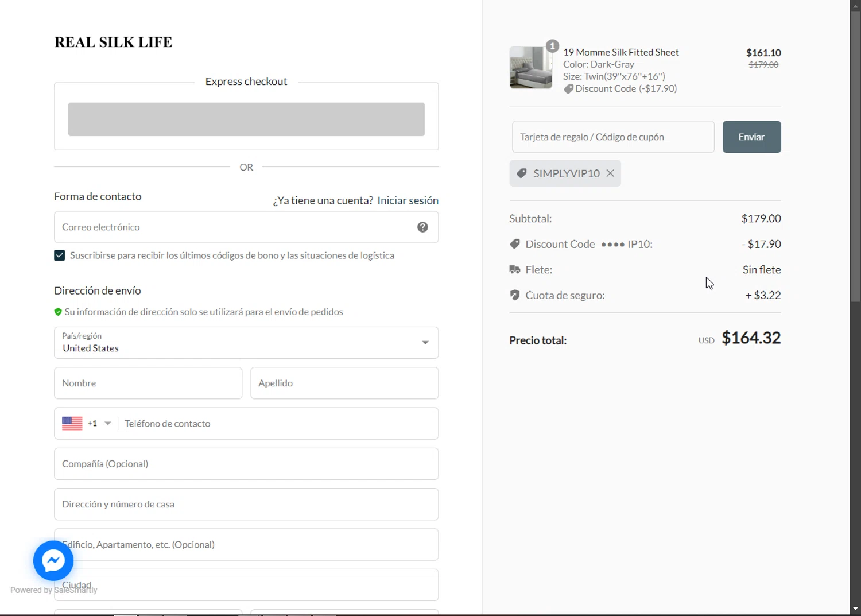Focus the Tarjeta de regalo / Código de cupón field
The image size is (861, 616).
pyautogui.click(x=613, y=137)
